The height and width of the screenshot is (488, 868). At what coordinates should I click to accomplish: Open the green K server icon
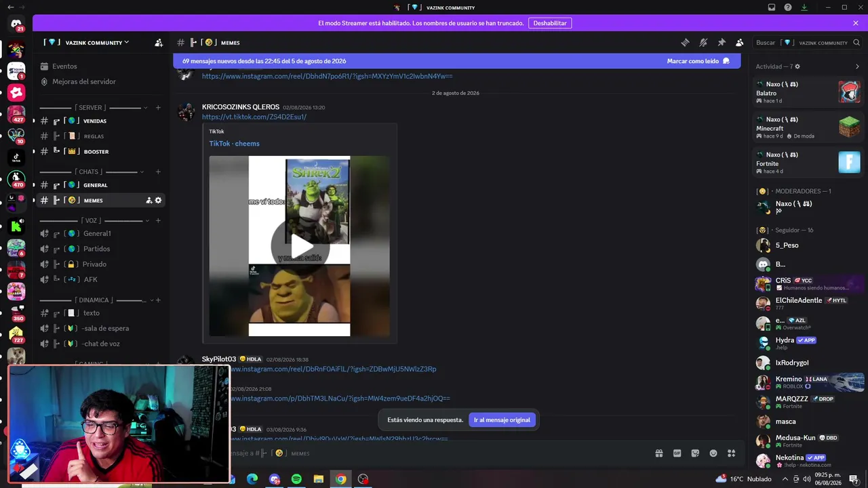[16, 226]
